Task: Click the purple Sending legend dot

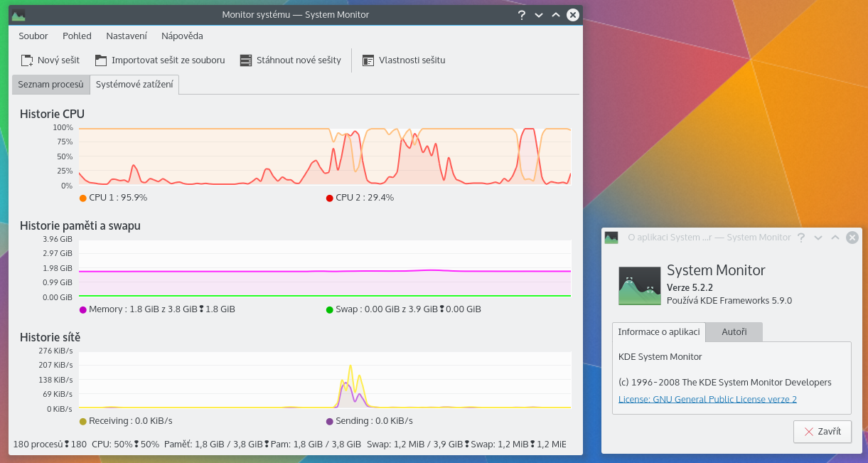Action: [x=330, y=422]
